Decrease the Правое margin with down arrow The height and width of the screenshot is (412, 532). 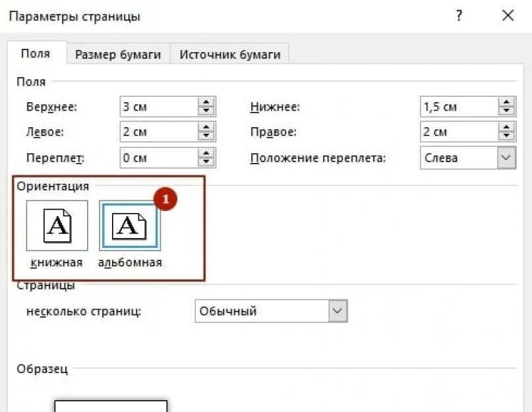[x=506, y=136]
